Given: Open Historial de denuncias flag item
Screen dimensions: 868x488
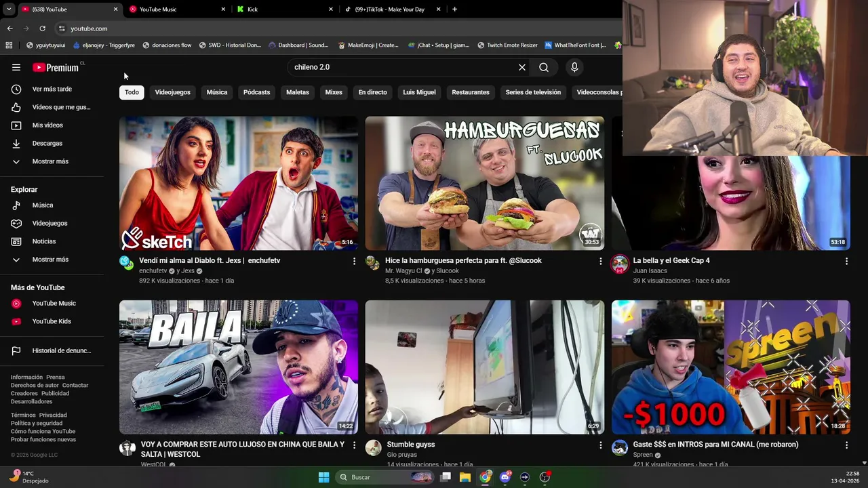Looking at the screenshot, I should coord(52,350).
